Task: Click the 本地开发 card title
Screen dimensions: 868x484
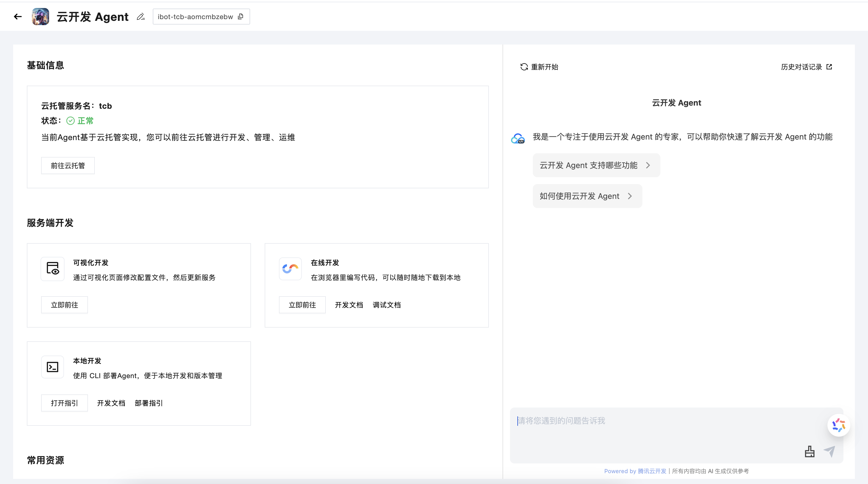Action: point(87,361)
